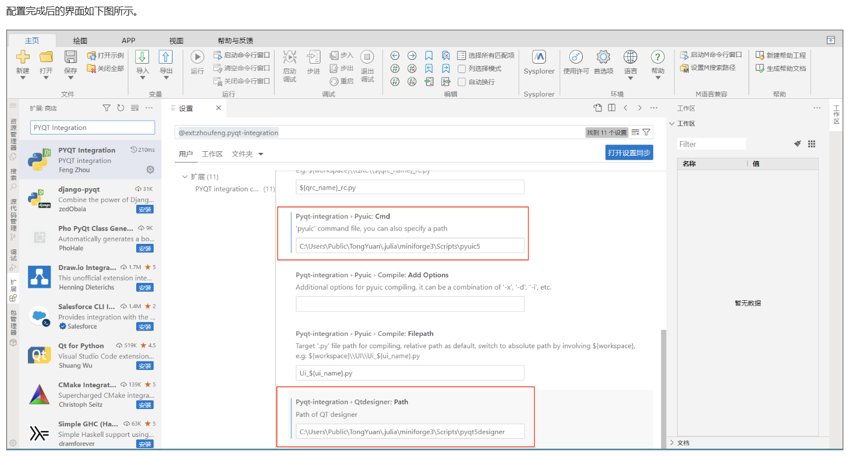
Task: Click the navigate-forward circle arrow in 编辑 group
Action: point(412,55)
